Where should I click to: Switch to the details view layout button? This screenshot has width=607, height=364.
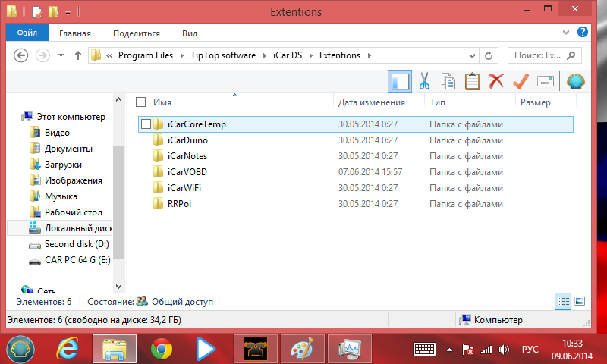pos(562,301)
